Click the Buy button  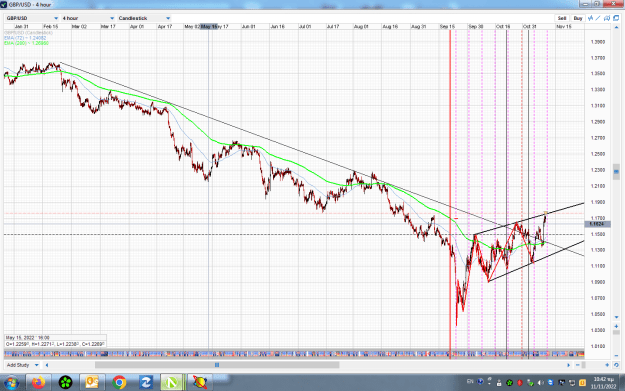coord(578,18)
